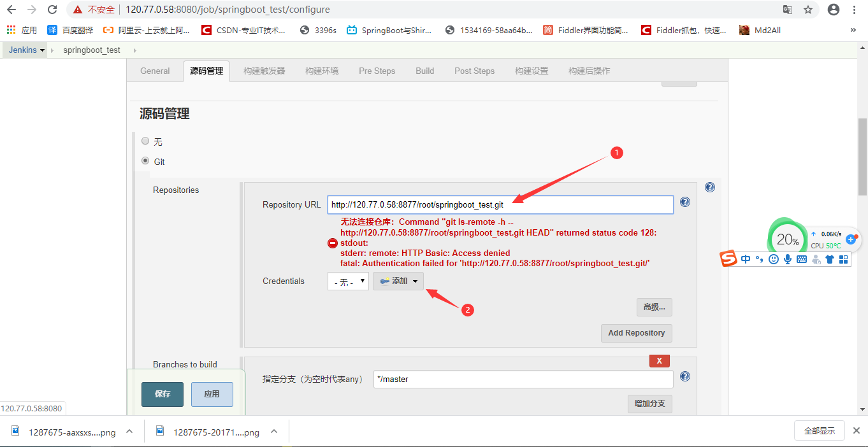
Task: Open the toolbox grid icon on IME bar
Action: click(x=843, y=259)
